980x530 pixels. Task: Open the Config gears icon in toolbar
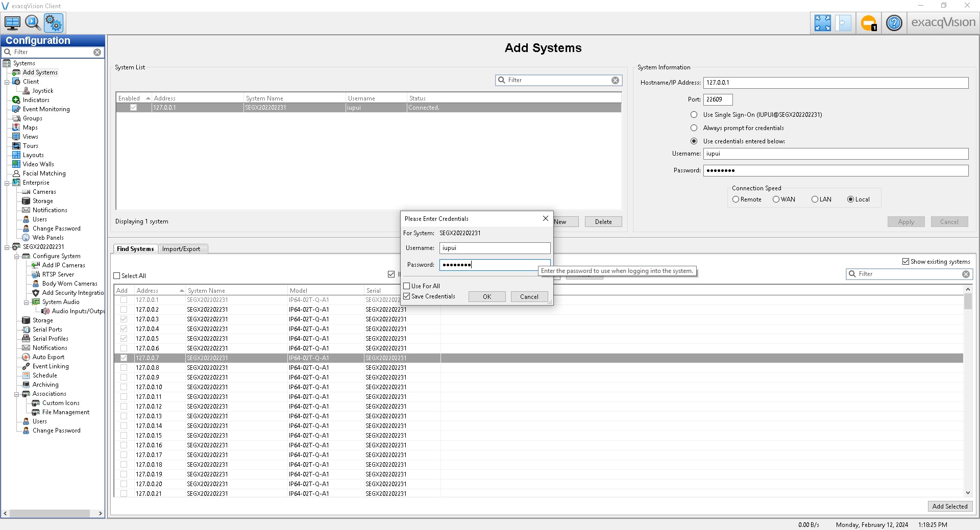(x=53, y=23)
